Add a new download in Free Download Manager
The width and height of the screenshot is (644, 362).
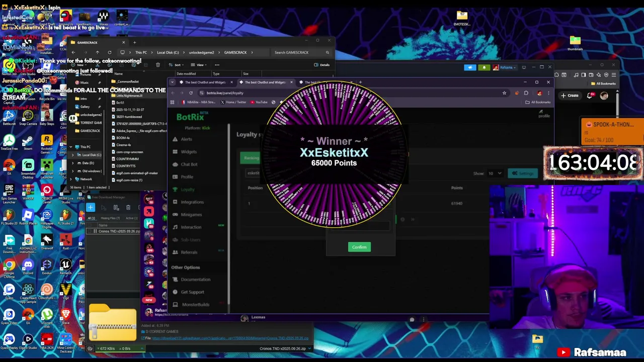coord(91,207)
